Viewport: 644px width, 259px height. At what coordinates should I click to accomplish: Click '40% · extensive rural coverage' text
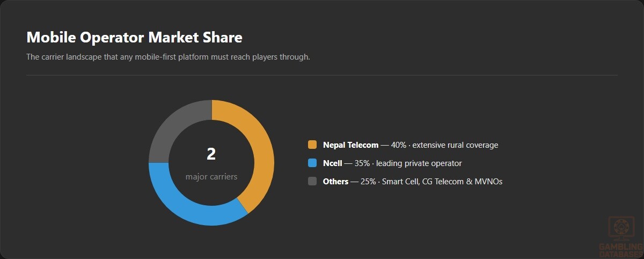pyautogui.click(x=445, y=145)
